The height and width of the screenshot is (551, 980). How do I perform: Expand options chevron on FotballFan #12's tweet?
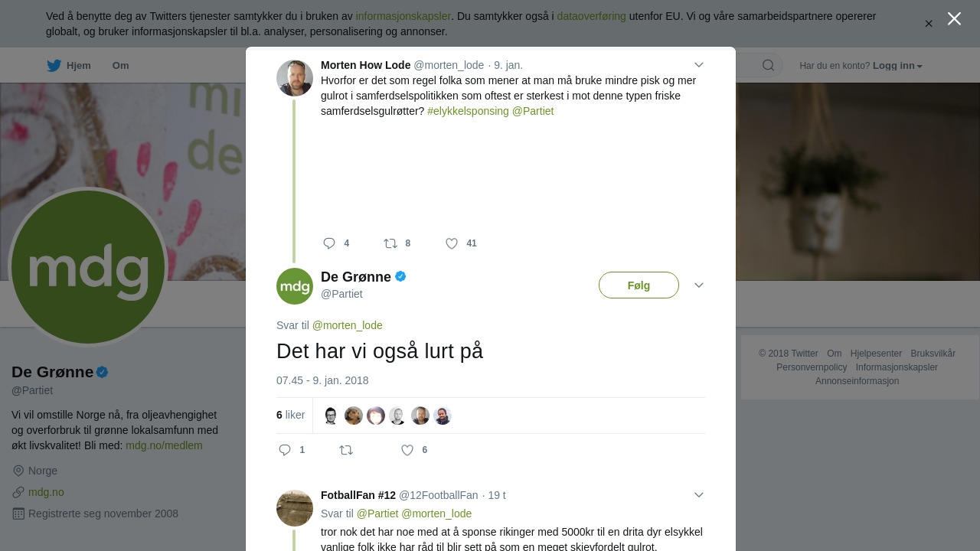click(x=699, y=495)
